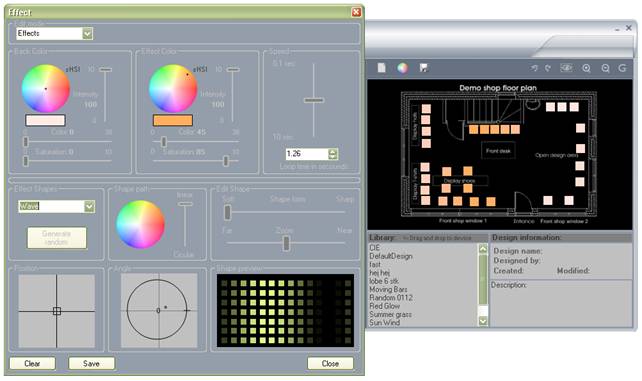
Task: Increase loop time with spinner arrow
Action: point(333,151)
